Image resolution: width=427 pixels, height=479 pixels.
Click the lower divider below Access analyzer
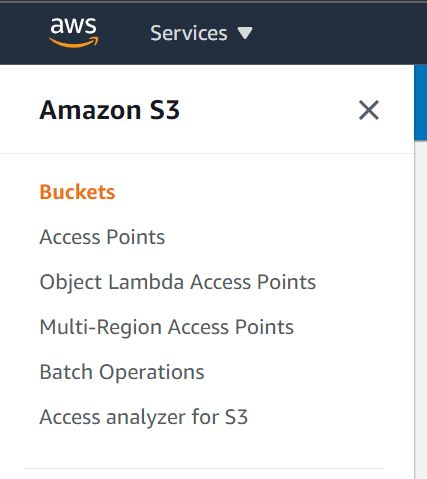(x=204, y=468)
